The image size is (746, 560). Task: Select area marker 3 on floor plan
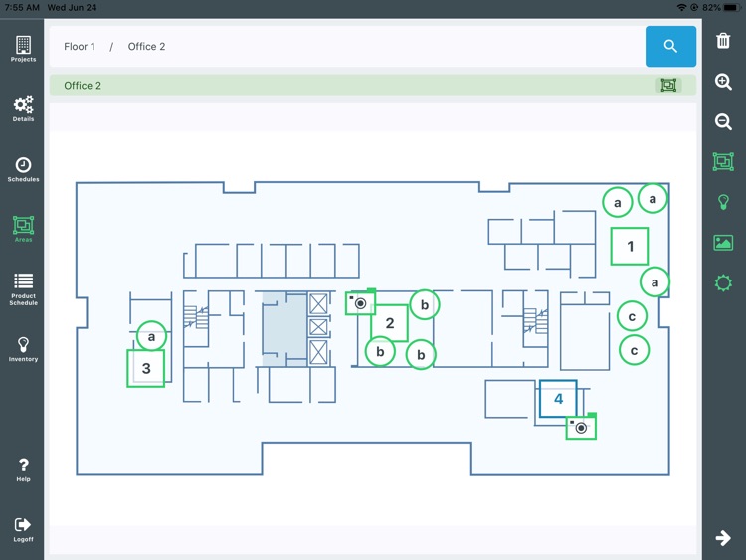pos(146,368)
